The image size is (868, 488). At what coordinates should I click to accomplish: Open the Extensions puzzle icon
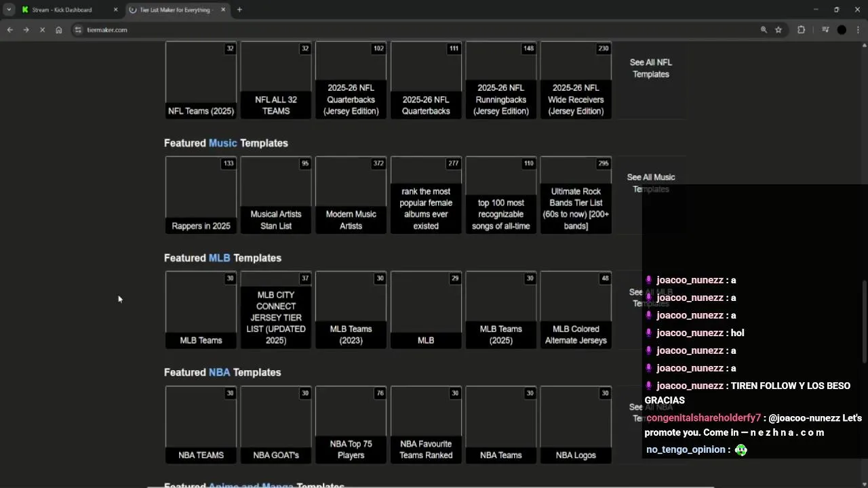coord(801,30)
